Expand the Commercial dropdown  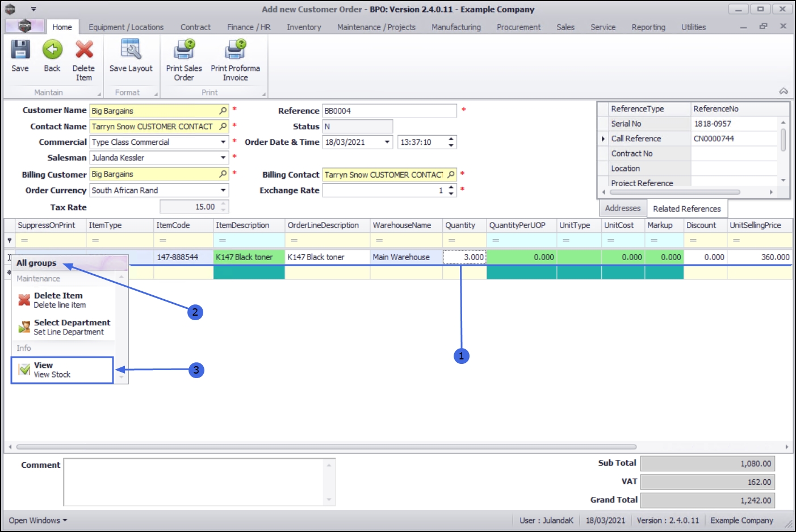click(223, 142)
